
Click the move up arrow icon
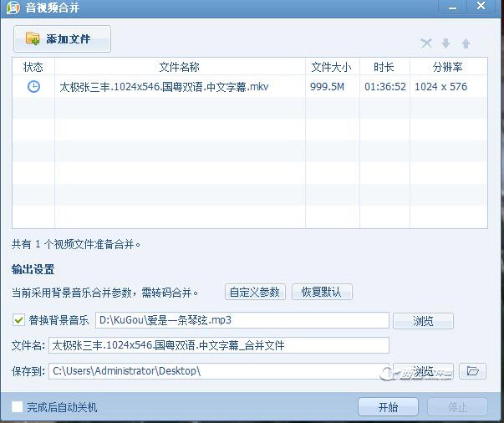(466, 43)
